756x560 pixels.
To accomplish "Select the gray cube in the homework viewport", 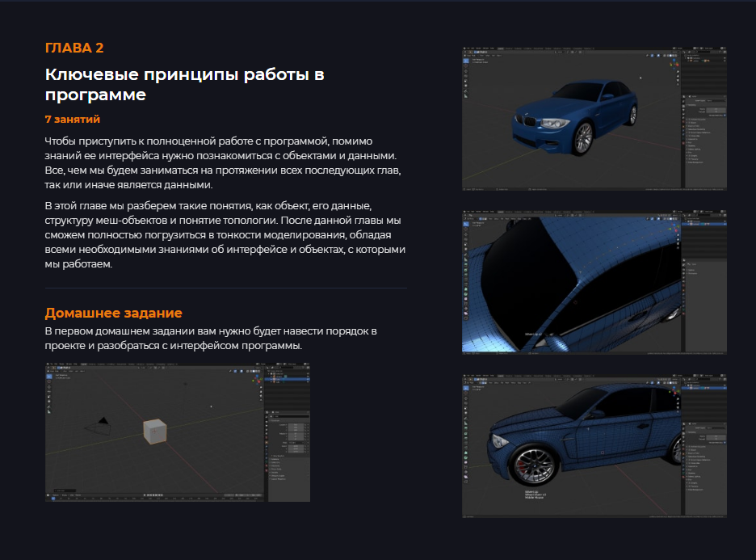I will [x=153, y=432].
